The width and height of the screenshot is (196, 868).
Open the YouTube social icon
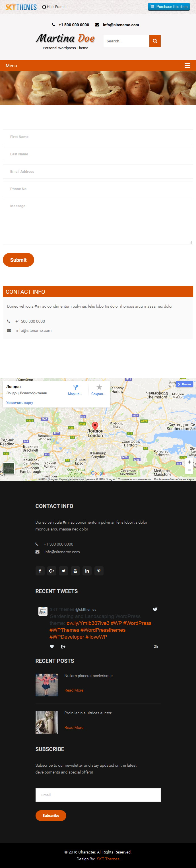[75, 571]
